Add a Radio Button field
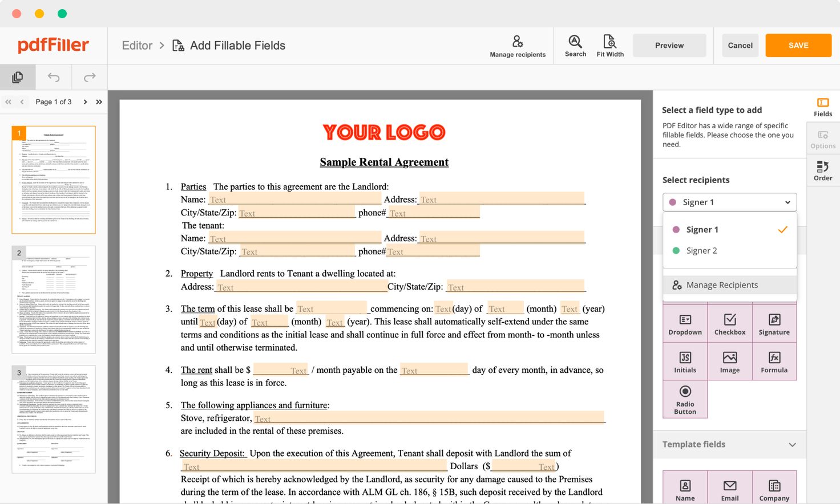 (x=685, y=399)
